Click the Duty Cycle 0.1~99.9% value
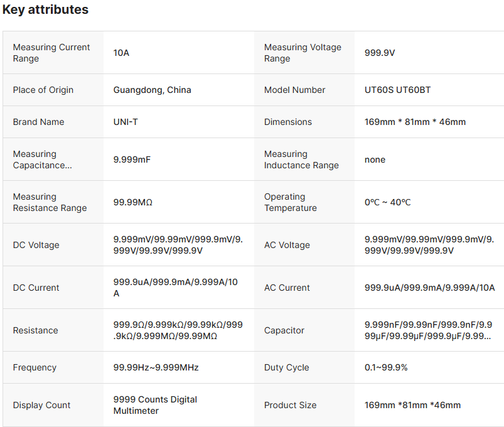 [x=386, y=367]
